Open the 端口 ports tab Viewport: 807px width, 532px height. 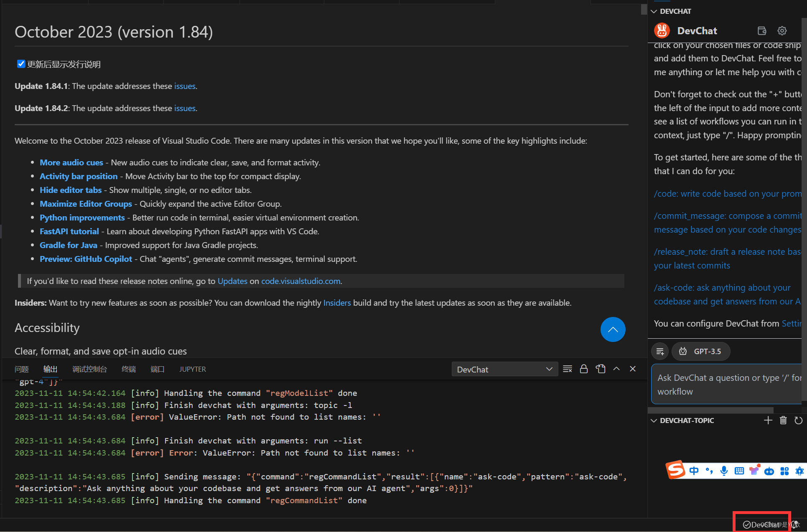(157, 369)
